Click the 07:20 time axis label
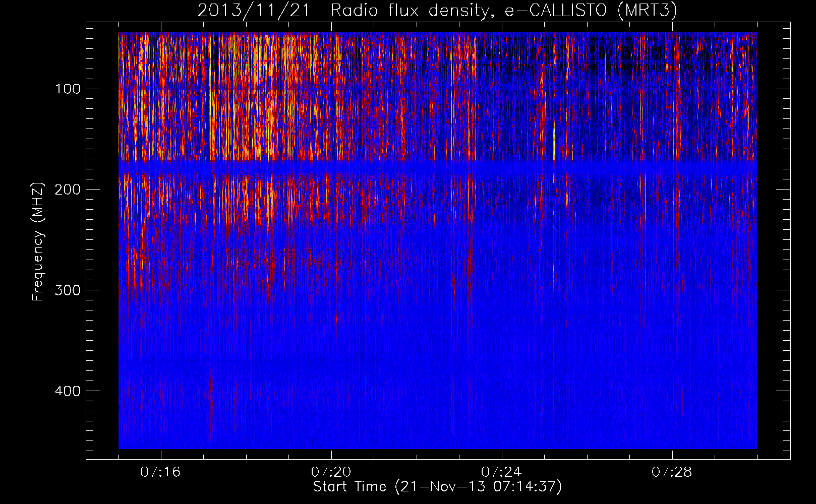 [x=331, y=472]
